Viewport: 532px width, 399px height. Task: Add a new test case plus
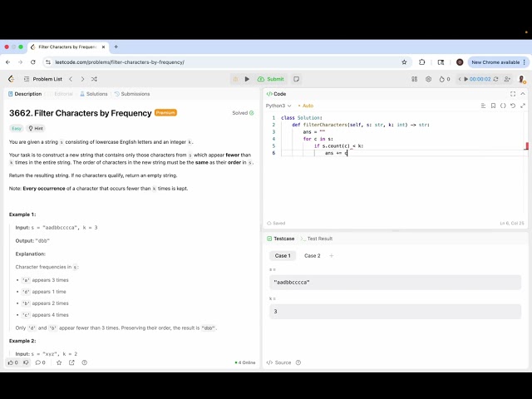click(332, 256)
